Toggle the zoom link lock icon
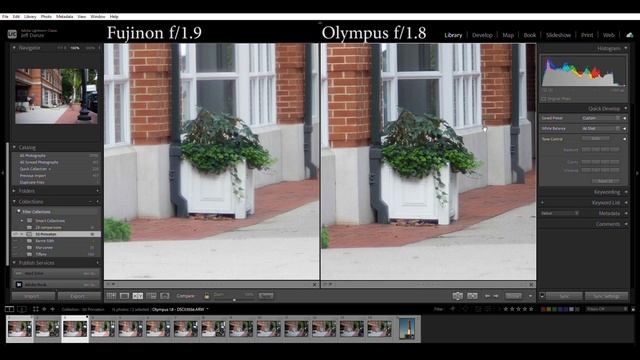This screenshot has width=640, height=360. [207, 296]
